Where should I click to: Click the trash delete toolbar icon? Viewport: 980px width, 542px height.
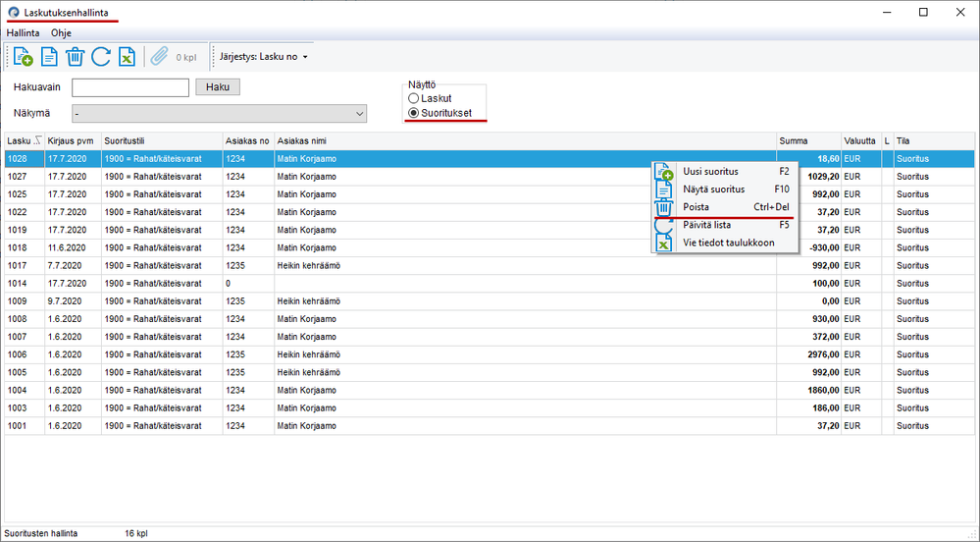pos(75,56)
